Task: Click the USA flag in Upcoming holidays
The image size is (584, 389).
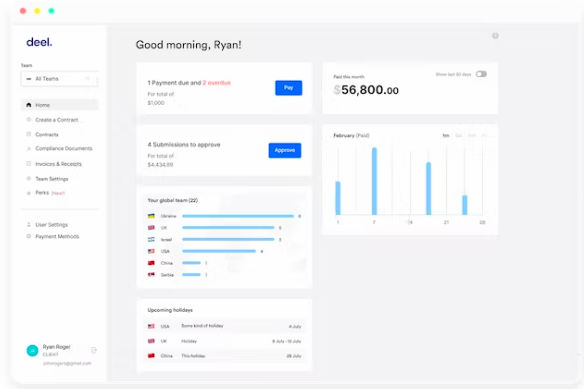Action: (151, 326)
